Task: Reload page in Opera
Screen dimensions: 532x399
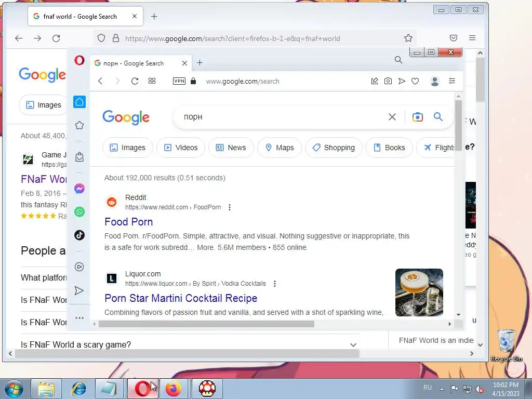Action: (x=135, y=81)
